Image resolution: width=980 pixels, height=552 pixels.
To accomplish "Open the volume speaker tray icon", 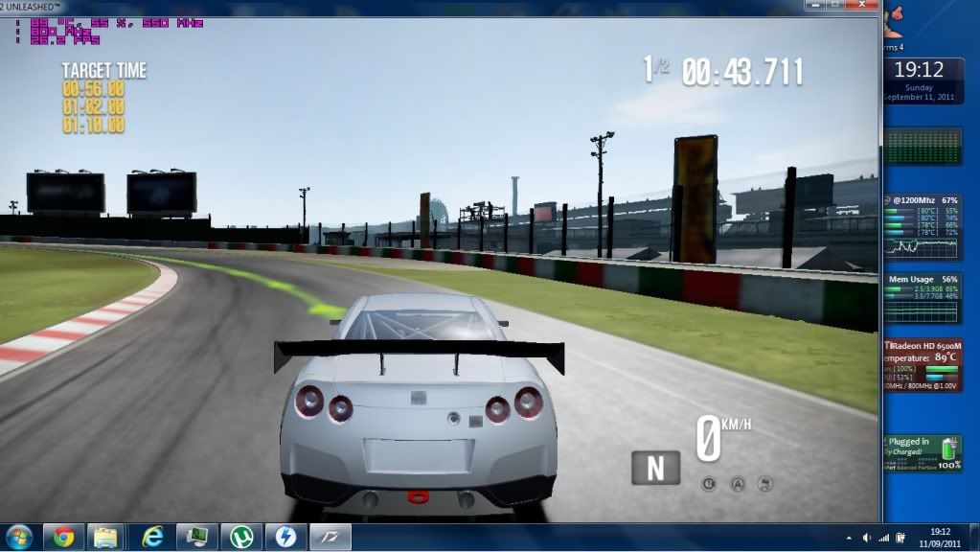I will point(866,538).
